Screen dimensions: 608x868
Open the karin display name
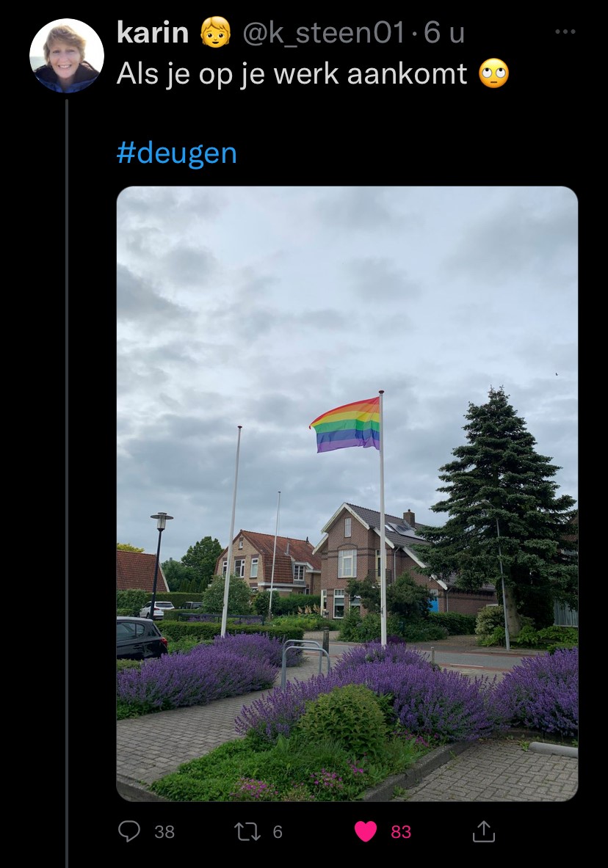tap(153, 33)
